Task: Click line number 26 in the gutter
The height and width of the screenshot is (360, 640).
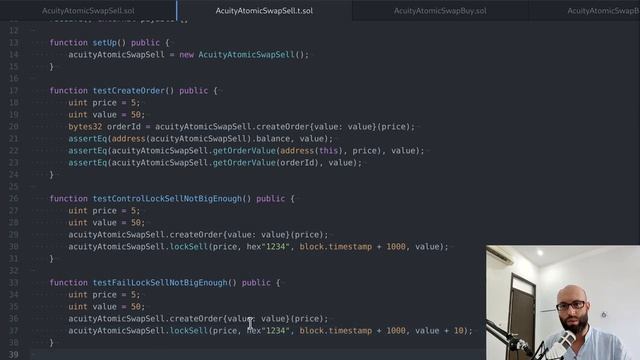Action: click(13, 199)
